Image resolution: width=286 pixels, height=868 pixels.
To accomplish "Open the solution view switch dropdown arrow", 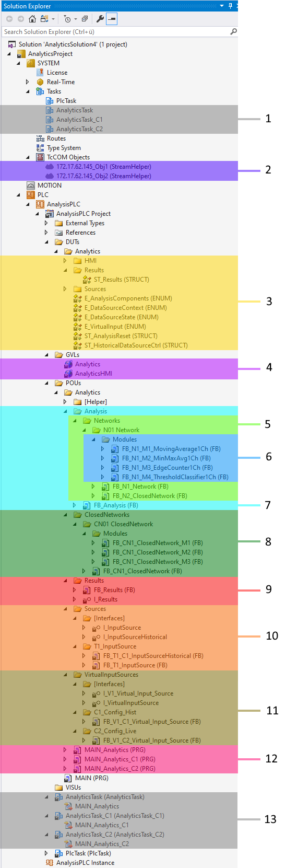I will pos(53,19).
